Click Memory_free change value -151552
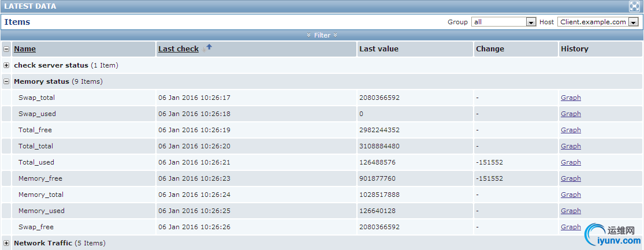The height and width of the screenshot is (250, 644). tap(490, 178)
